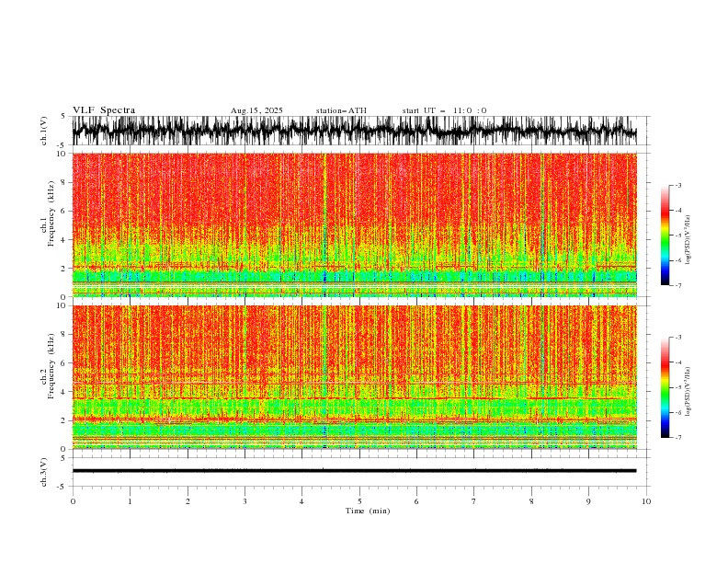Click the ch.2 PSD color scale bar

pos(665,387)
